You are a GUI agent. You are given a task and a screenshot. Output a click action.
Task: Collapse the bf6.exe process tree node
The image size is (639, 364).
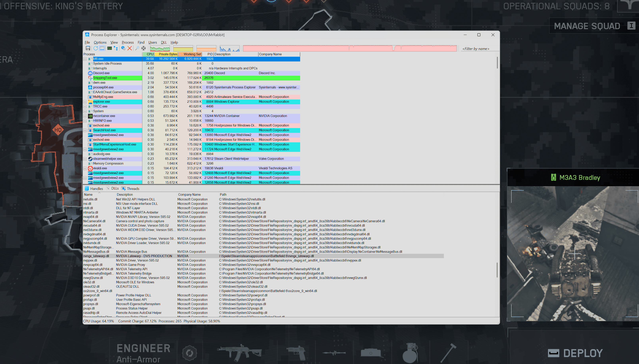pyautogui.click(x=85, y=59)
